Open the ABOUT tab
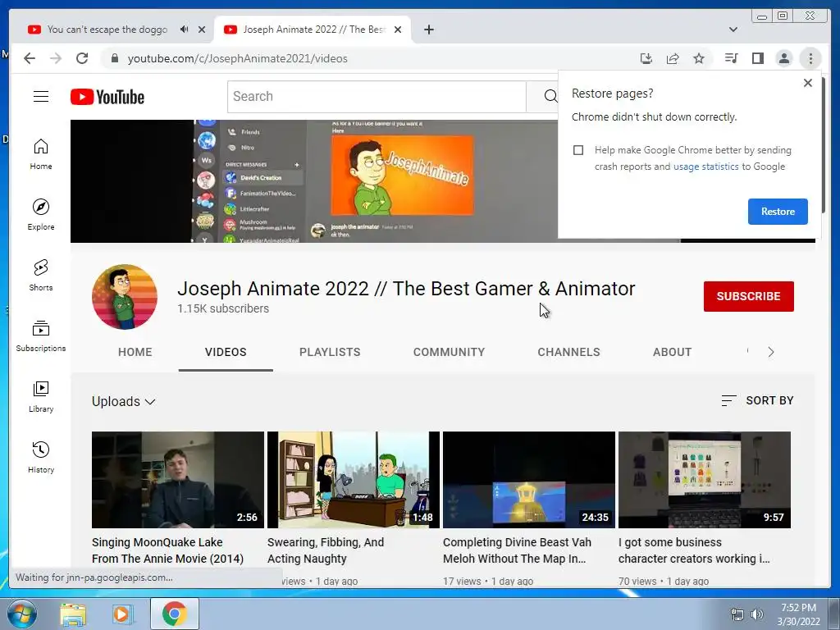840x630 pixels. (673, 352)
